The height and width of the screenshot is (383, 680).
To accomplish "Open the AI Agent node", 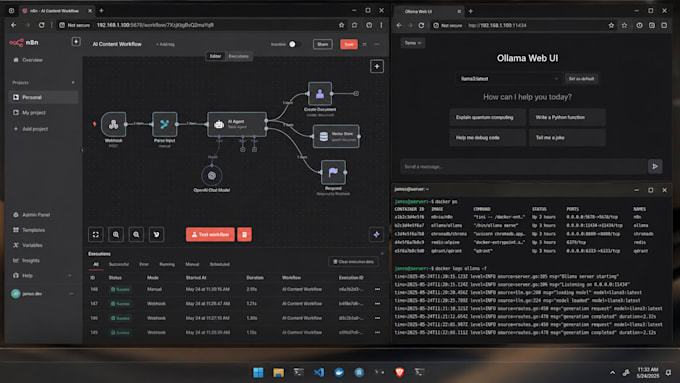I will (x=237, y=124).
